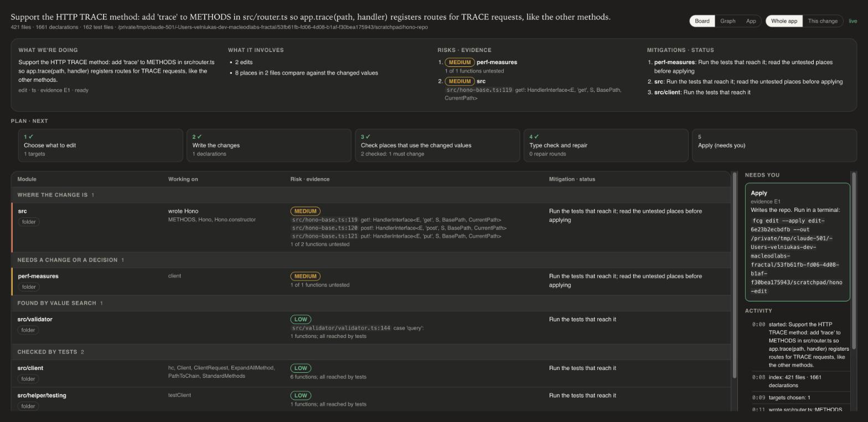
Task: Click the MEDIUM badge beside perf-measures in Risks
Action: (459, 62)
